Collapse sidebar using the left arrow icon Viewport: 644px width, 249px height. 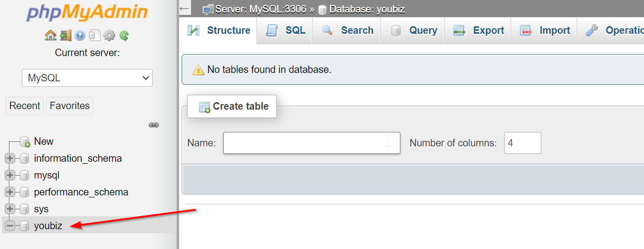click(185, 8)
